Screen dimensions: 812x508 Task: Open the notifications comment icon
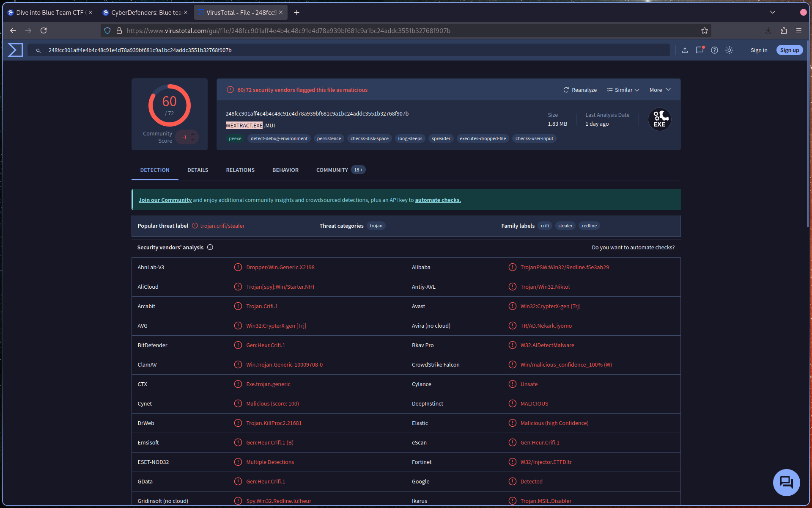click(x=700, y=50)
